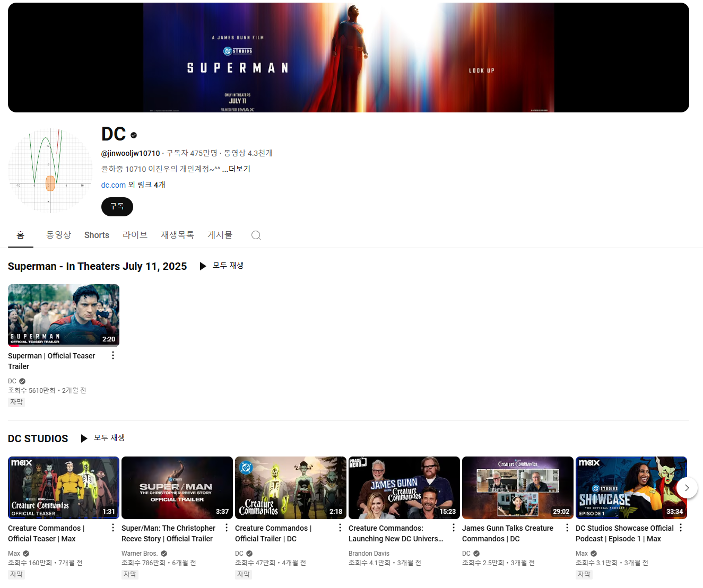Open options menu for DC Studios Showcase Podcast

[x=681, y=528]
